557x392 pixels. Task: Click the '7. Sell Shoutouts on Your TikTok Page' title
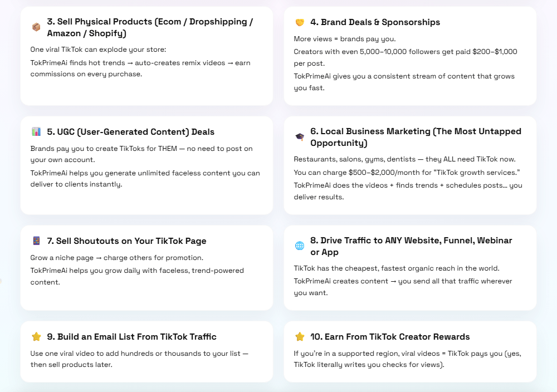(127, 241)
